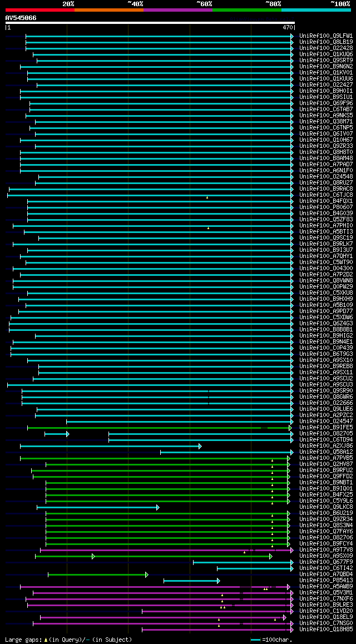
Task: Click the 100char scale bar in the legend
Action: point(255,640)
